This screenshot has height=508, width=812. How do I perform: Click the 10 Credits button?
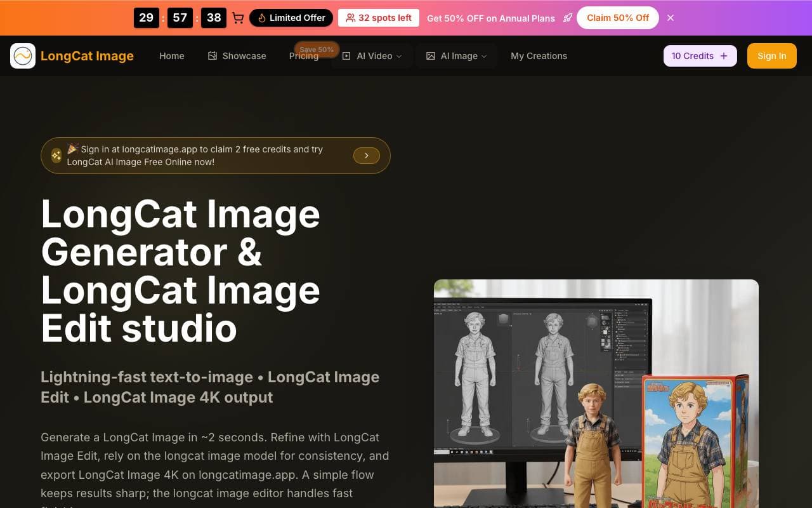coord(700,56)
